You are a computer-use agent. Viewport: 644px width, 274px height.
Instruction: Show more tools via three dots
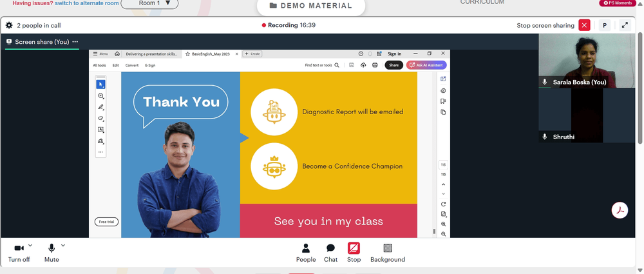tap(100, 152)
